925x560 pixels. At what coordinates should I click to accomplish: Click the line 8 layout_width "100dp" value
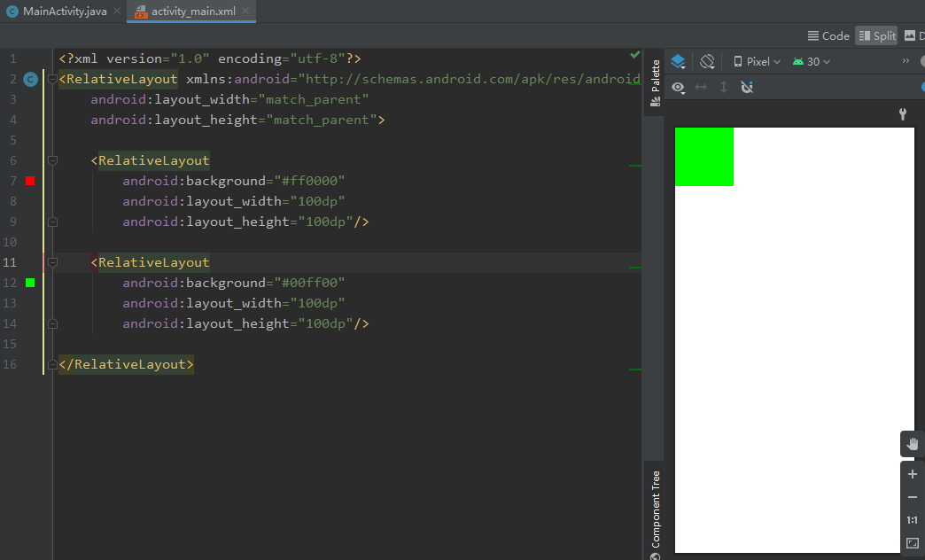coord(317,201)
